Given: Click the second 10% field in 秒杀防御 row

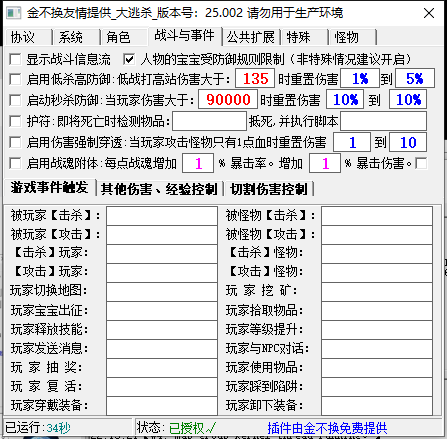Looking at the screenshot, I should [408, 99].
